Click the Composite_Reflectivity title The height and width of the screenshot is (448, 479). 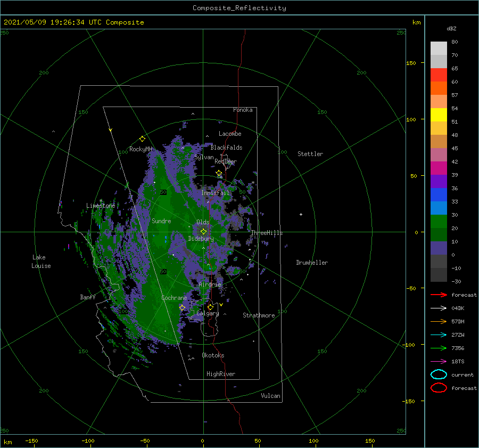coord(239,8)
